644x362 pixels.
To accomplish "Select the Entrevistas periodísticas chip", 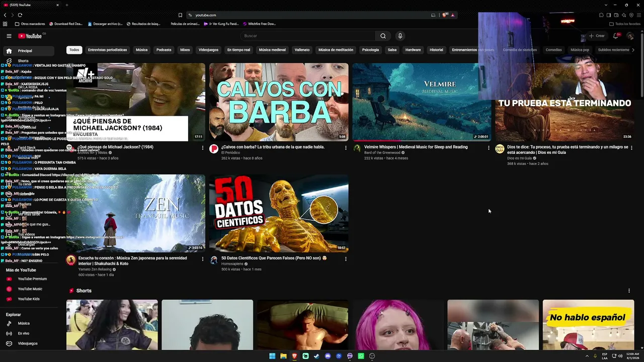I will pyautogui.click(x=108, y=50).
